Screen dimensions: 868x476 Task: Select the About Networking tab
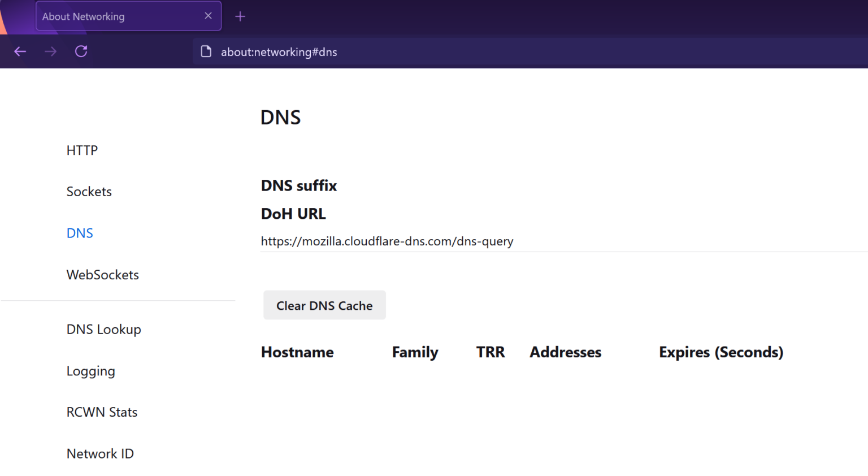[113, 16]
